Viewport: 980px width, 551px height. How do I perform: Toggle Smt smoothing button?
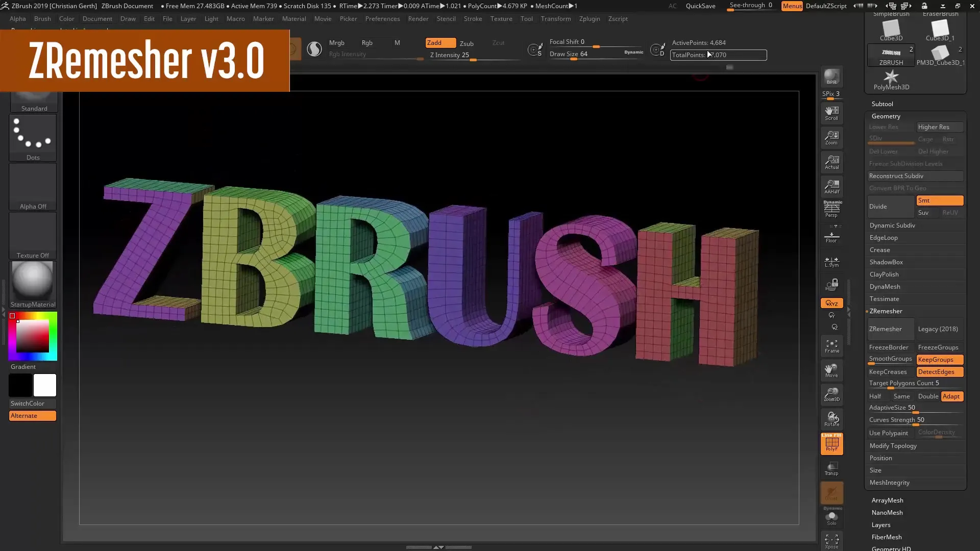pyautogui.click(x=940, y=201)
